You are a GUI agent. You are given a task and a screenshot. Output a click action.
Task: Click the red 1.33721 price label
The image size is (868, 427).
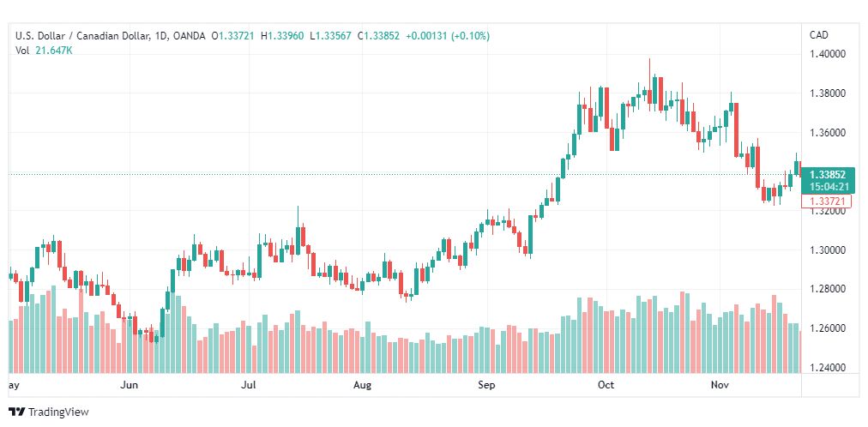click(827, 201)
